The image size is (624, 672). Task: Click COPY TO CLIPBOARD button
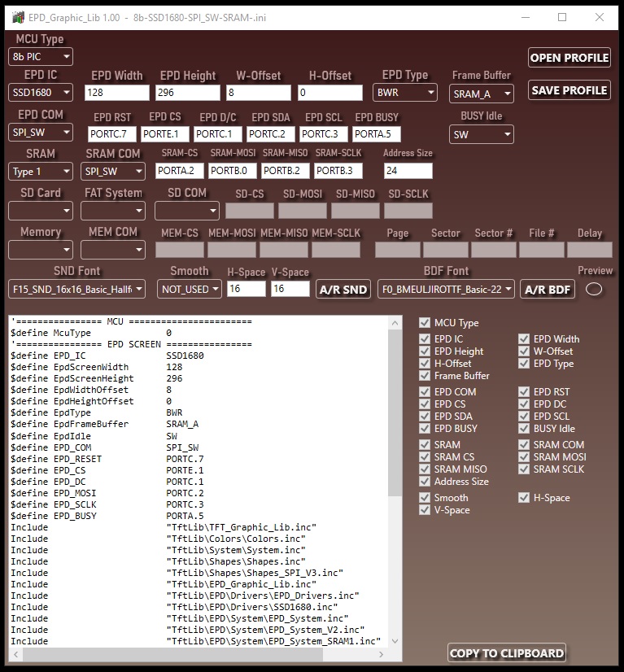tap(507, 653)
